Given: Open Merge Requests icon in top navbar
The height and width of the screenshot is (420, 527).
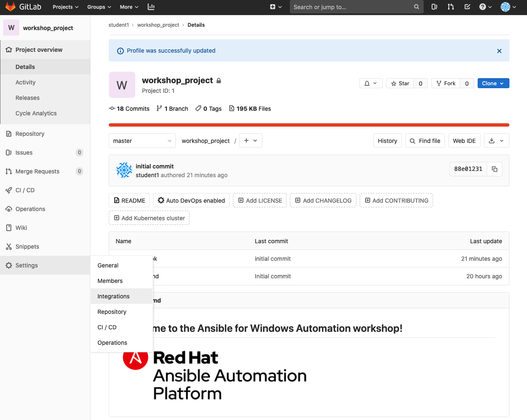Looking at the screenshot, I should click(x=450, y=7).
